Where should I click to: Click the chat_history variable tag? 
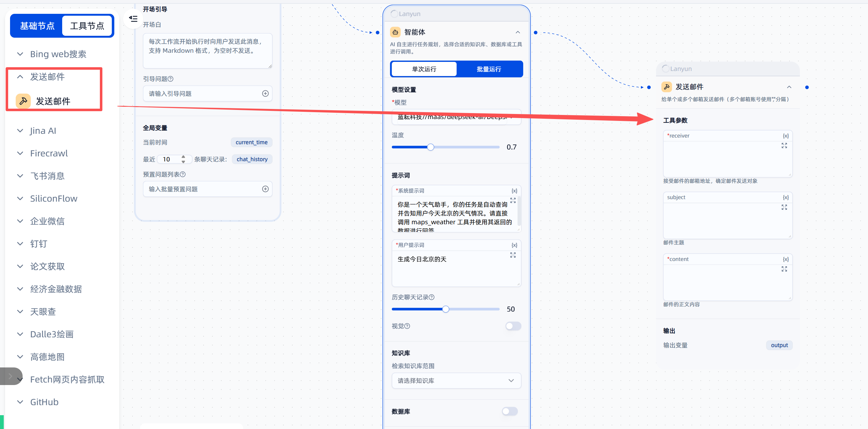coord(252,160)
